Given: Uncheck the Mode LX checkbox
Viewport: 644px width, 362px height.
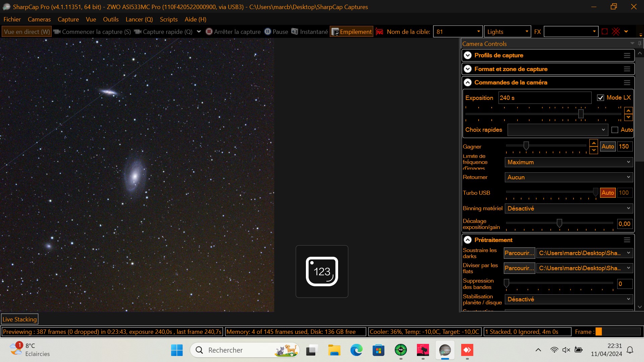Looking at the screenshot, I should [x=600, y=98].
